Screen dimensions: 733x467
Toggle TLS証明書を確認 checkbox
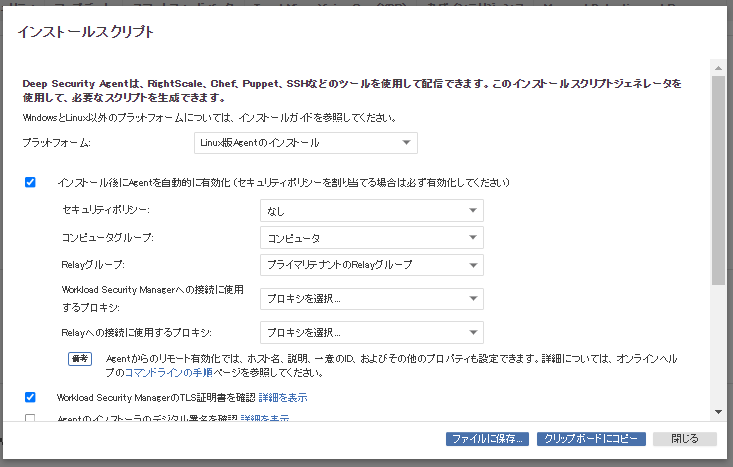30,397
